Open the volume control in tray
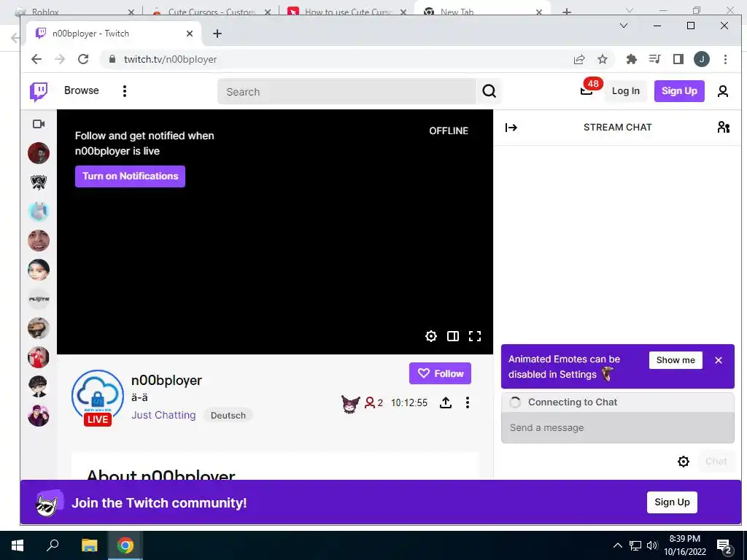Screen dimensions: 747x560 pyautogui.click(x=652, y=545)
